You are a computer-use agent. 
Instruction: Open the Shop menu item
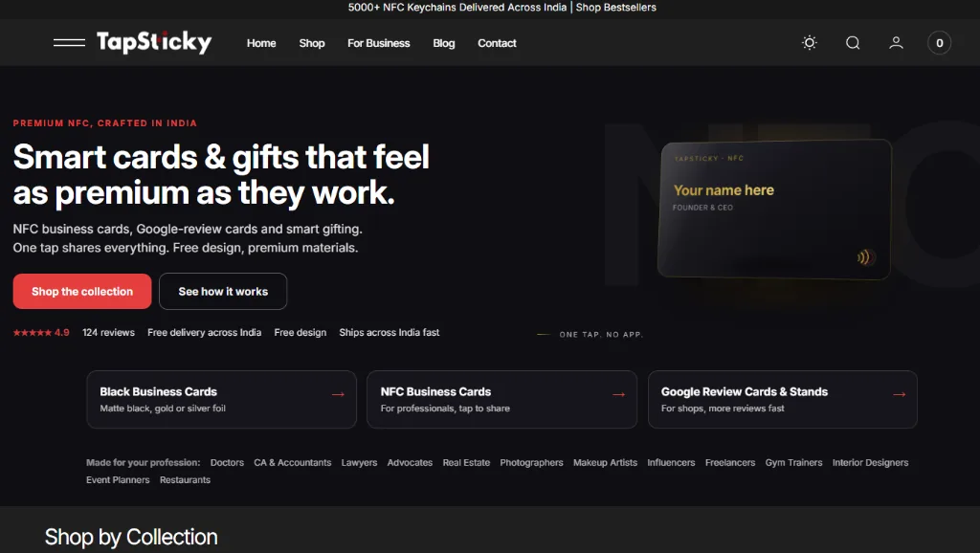312,43
